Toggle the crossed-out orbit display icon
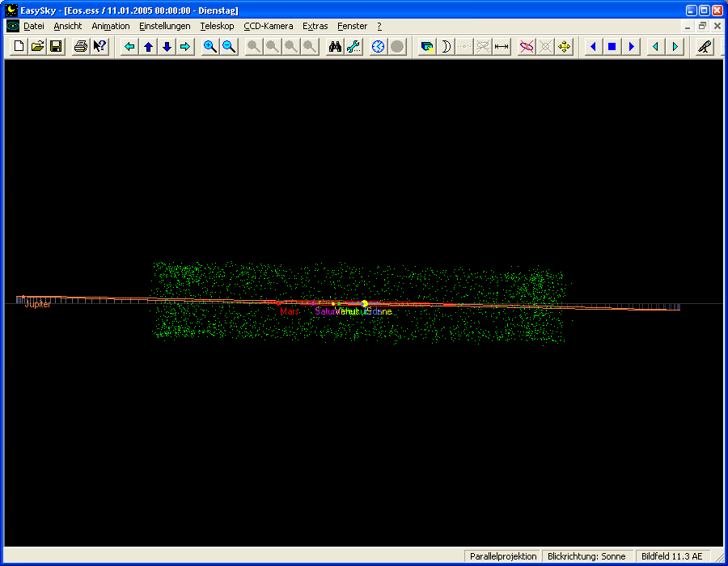This screenshot has height=566, width=728. tap(527, 47)
